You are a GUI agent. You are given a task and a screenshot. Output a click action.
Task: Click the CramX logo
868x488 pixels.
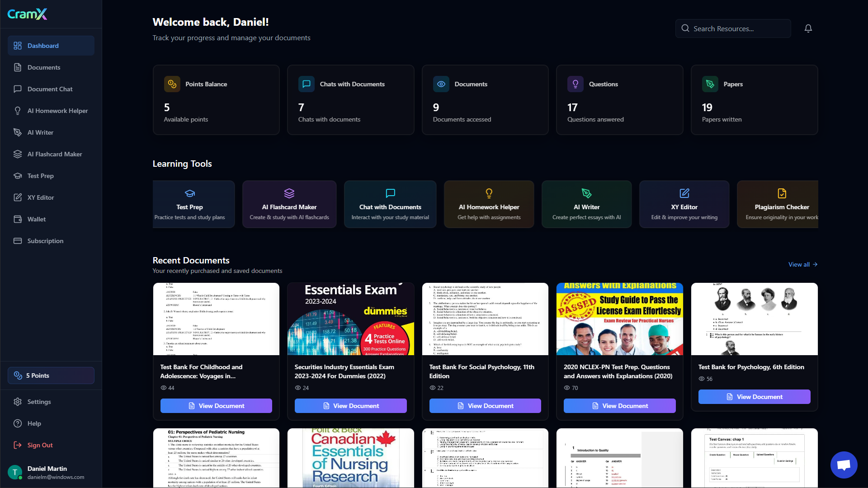tap(27, 14)
